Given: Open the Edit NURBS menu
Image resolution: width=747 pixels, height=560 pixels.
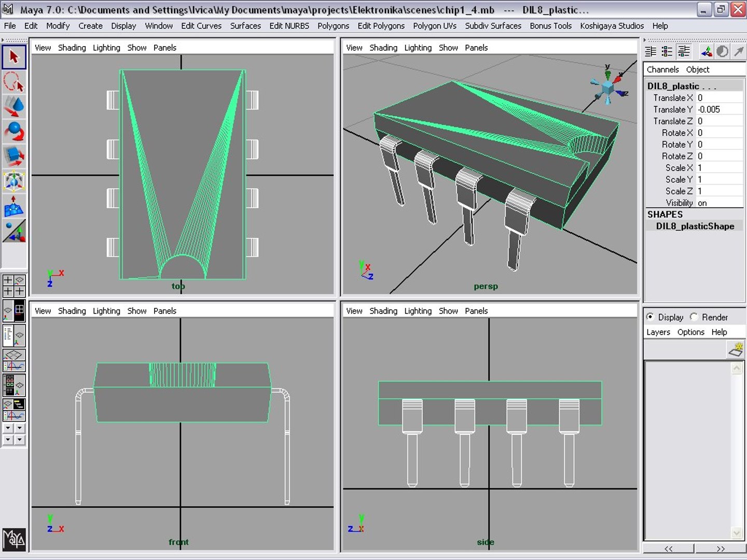Looking at the screenshot, I should 289,26.
